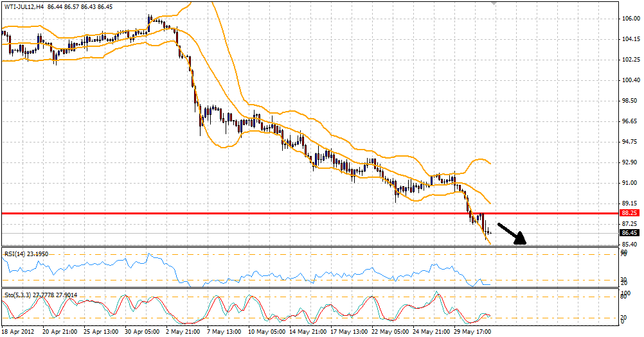
Task: Click the 30 Apr 05:00 time label
Action: [x=142, y=331]
